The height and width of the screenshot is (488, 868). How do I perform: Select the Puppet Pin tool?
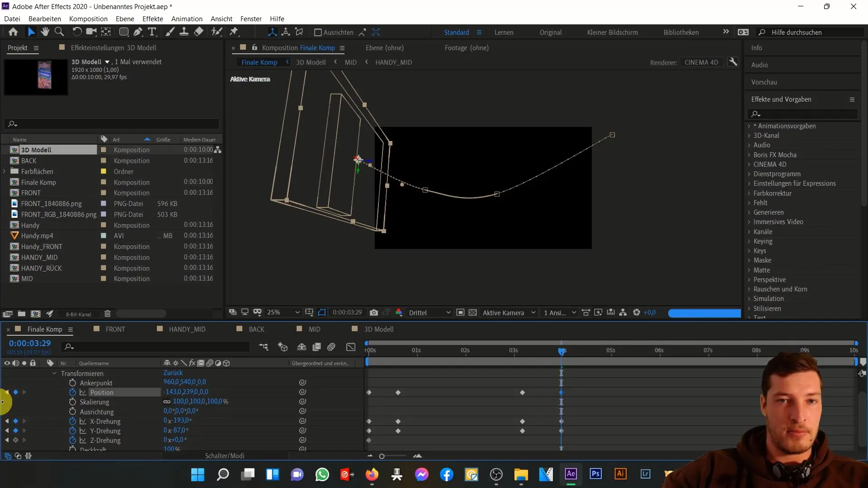pos(235,32)
